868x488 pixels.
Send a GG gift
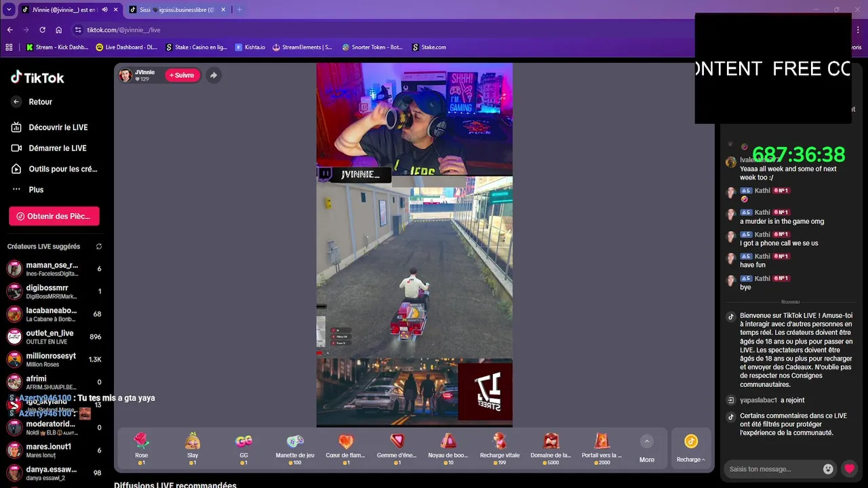click(x=243, y=449)
